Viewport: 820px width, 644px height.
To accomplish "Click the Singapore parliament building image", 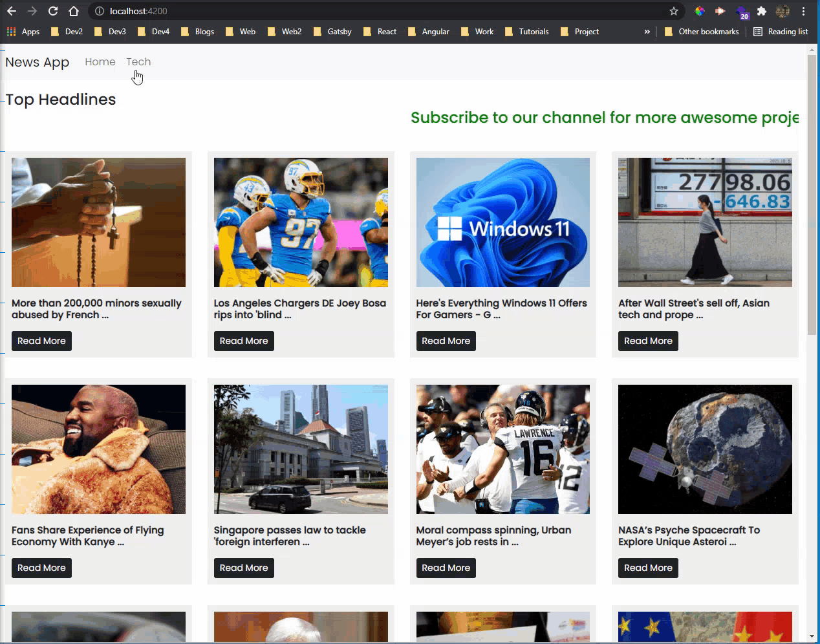I will [301, 449].
